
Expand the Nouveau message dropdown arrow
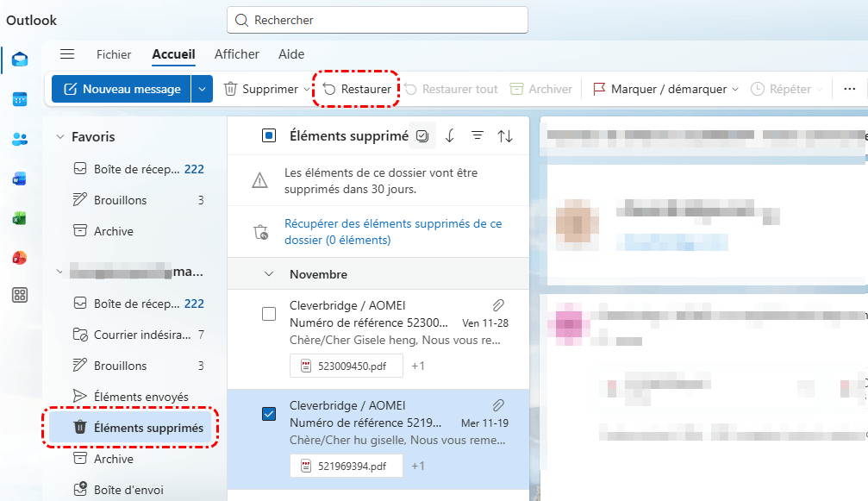tap(202, 89)
